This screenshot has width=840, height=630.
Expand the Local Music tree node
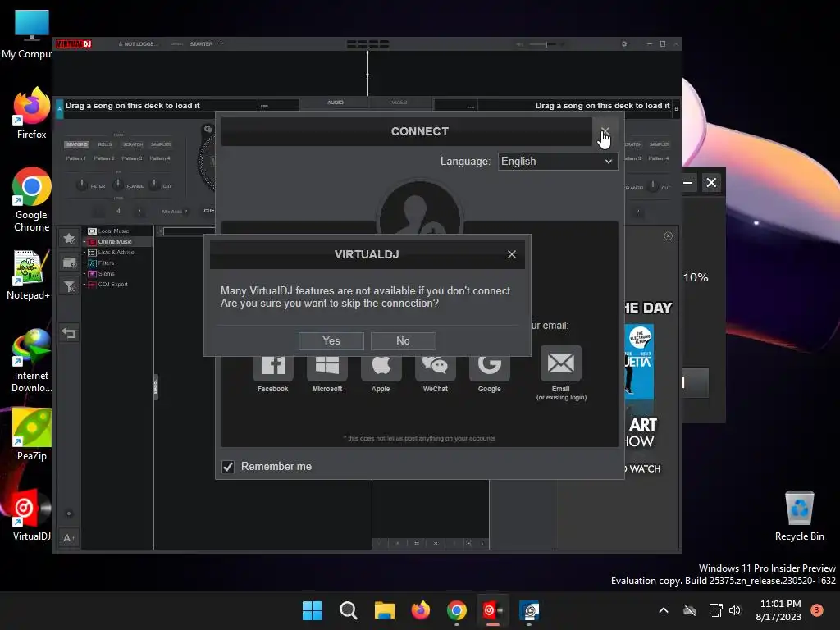[84, 231]
